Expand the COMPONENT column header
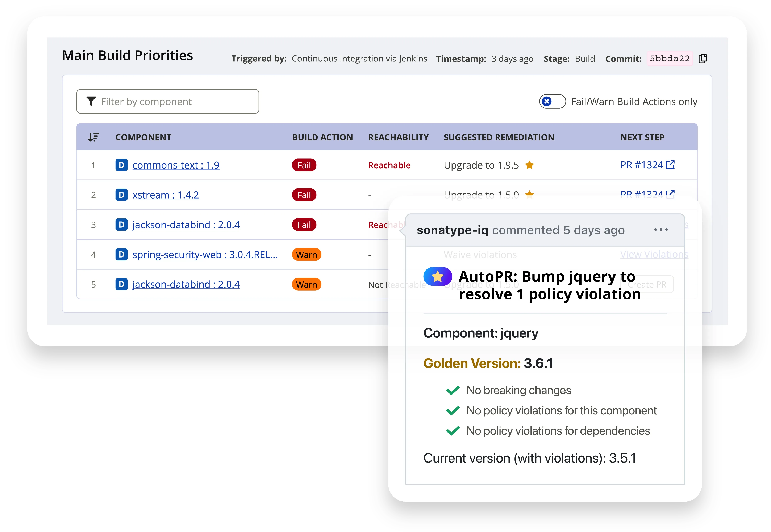The width and height of the screenshot is (771, 532). click(x=143, y=137)
